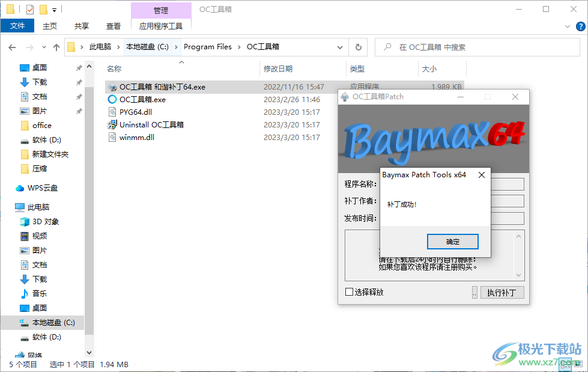Sort by 类型 column header
The height and width of the screenshot is (372, 588).
(x=357, y=69)
